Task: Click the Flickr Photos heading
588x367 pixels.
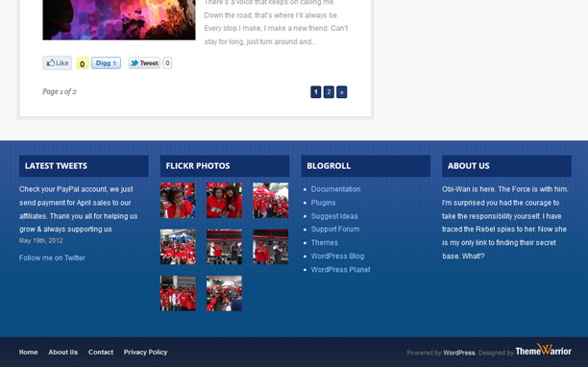Action: pos(198,166)
